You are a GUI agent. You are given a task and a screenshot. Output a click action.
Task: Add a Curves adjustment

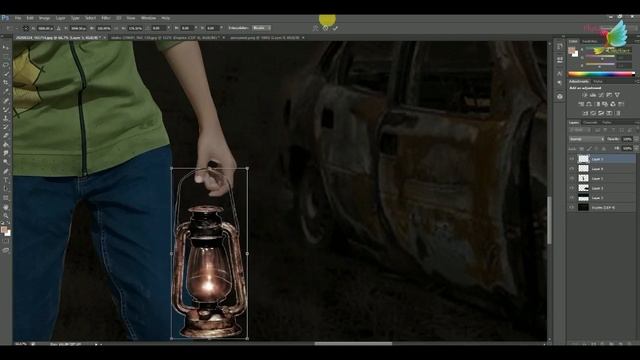pos(601,95)
